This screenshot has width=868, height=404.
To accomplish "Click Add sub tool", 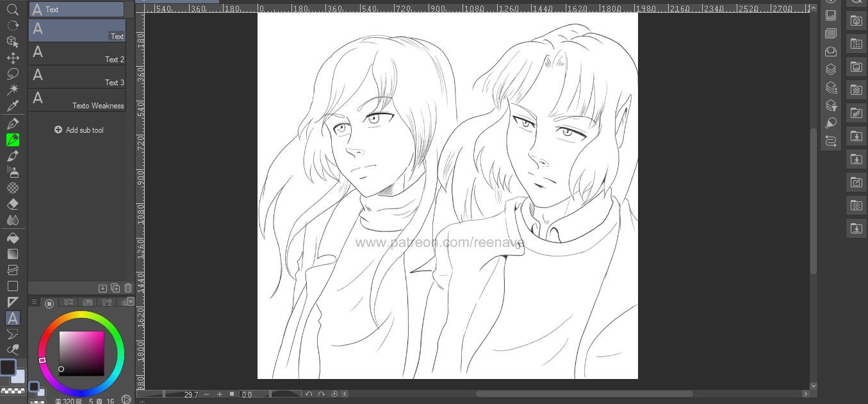I will [79, 130].
